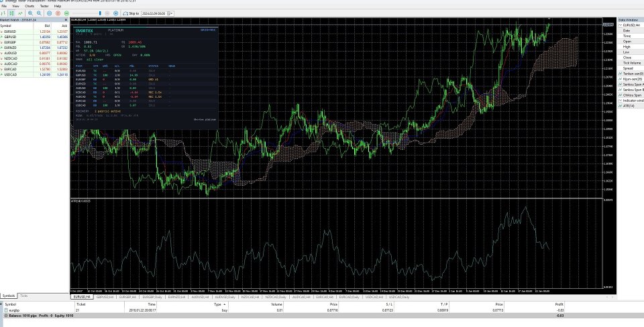This screenshot has width=644, height=327.
Task: Switch to the EURCAD,Daily chart tab
Action: point(349,297)
